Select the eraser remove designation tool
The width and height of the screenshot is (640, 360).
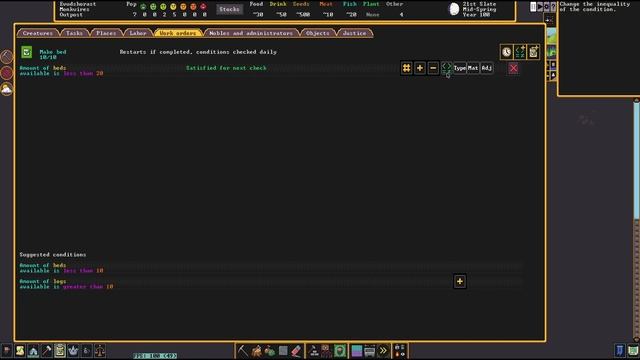click(x=296, y=351)
